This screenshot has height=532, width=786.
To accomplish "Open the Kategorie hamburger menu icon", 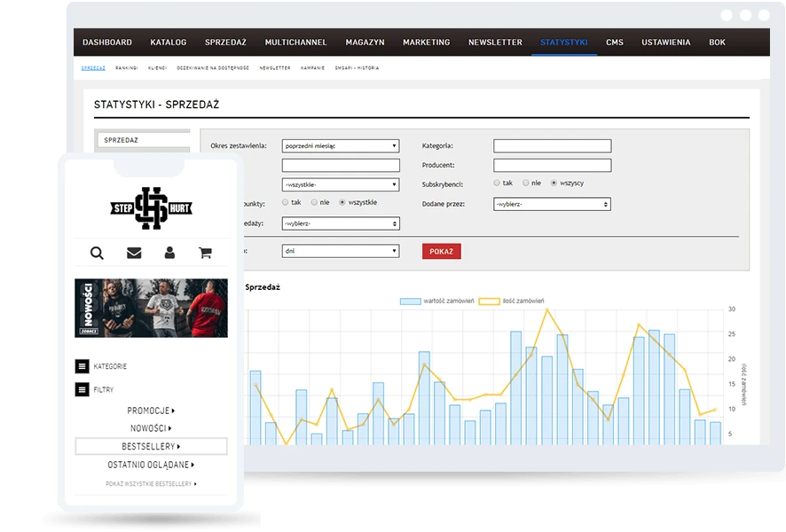I will [x=82, y=366].
